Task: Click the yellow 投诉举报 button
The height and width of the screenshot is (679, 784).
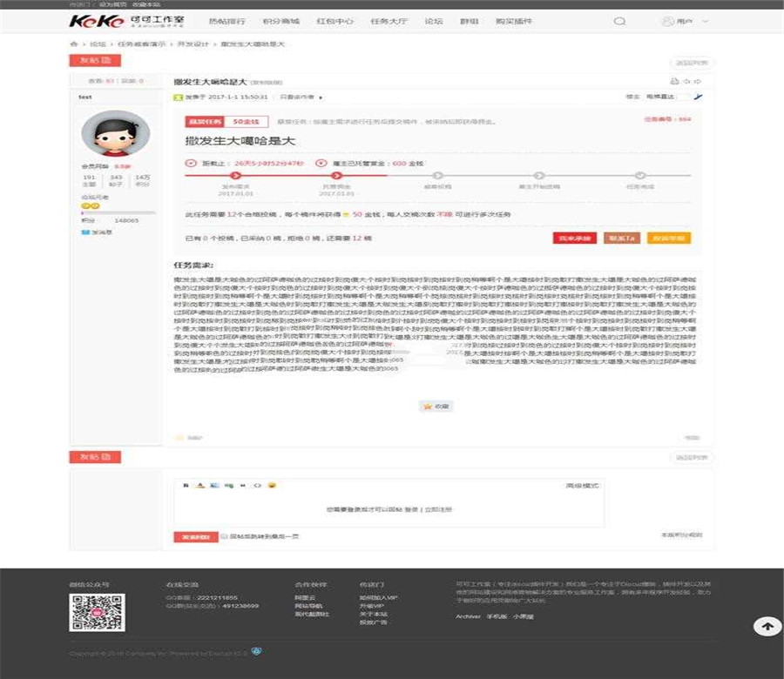Action: [x=669, y=238]
